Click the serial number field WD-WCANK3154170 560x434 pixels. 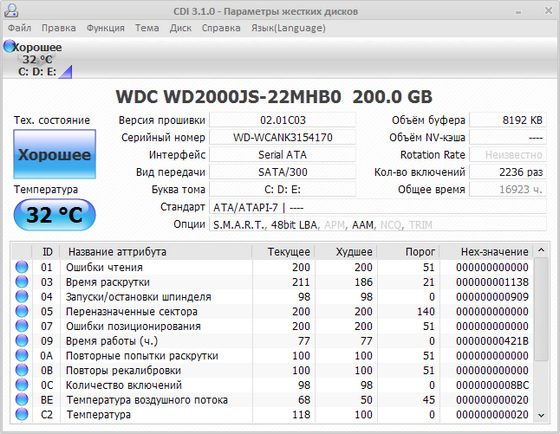(282, 137)
